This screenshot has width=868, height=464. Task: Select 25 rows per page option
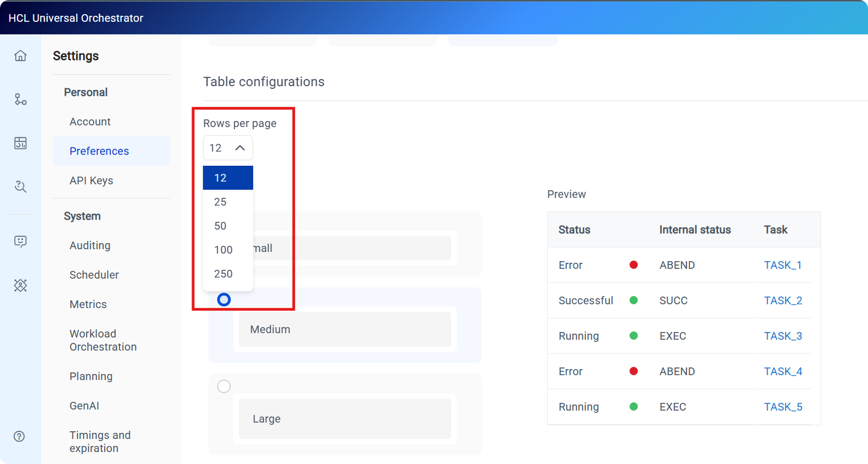(x=228, y=202)
